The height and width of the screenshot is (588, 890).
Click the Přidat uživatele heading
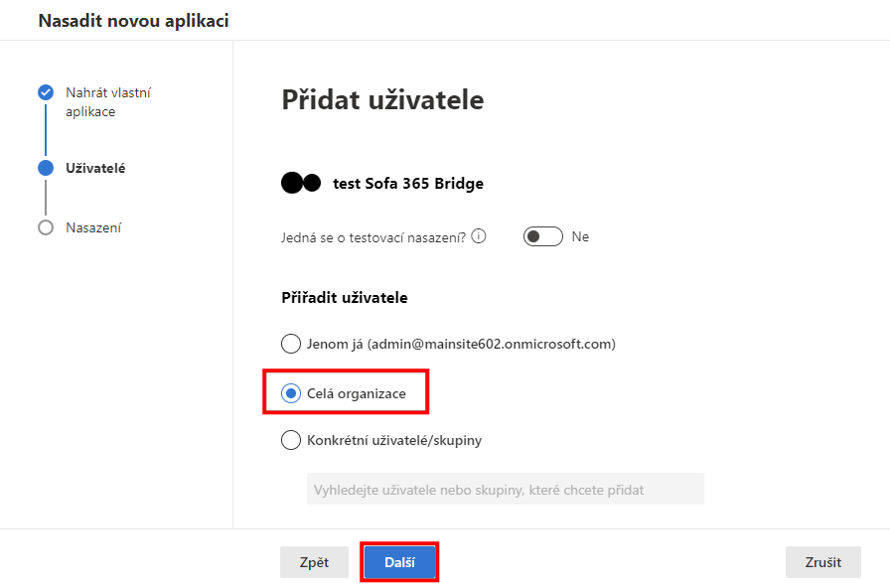382,100
